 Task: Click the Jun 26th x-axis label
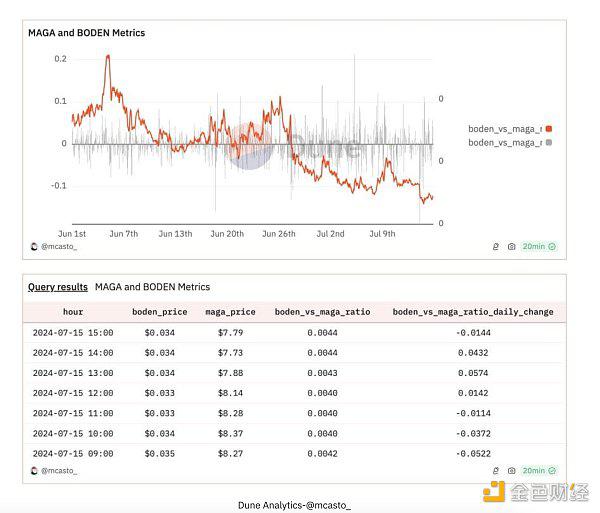[x=279, y=234]
